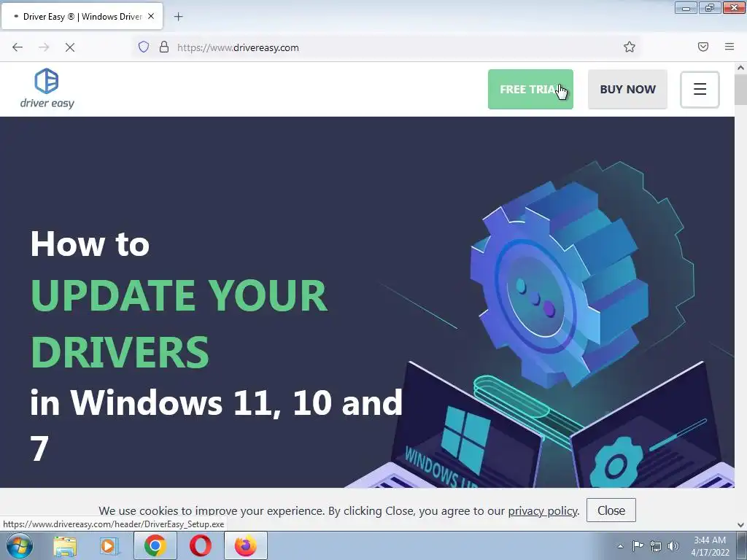The height and width of the screenshot is (560, 747).
Task: Click the 'in Windows 11, 10 and' text
Action: (x=216, y=402)
